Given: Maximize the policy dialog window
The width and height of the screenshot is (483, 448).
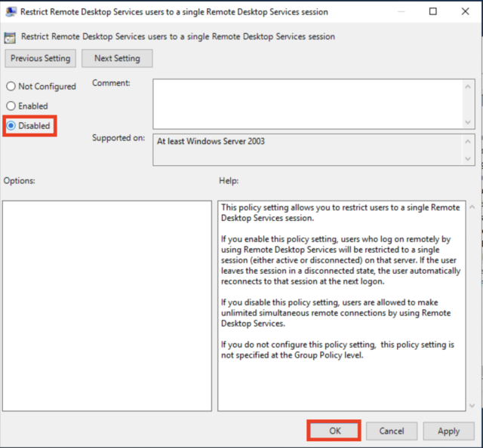Looking at the screenshot, I should point(433,11).
